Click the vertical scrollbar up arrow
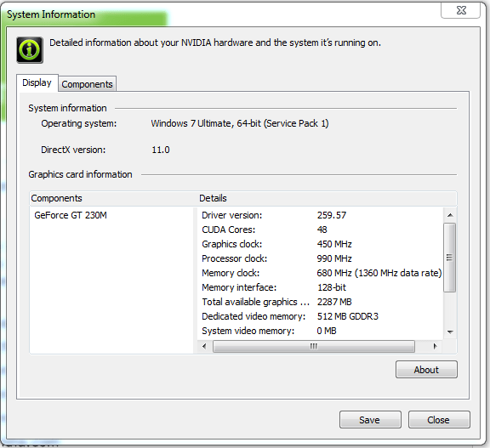490x448 pixels. (450, 215)
